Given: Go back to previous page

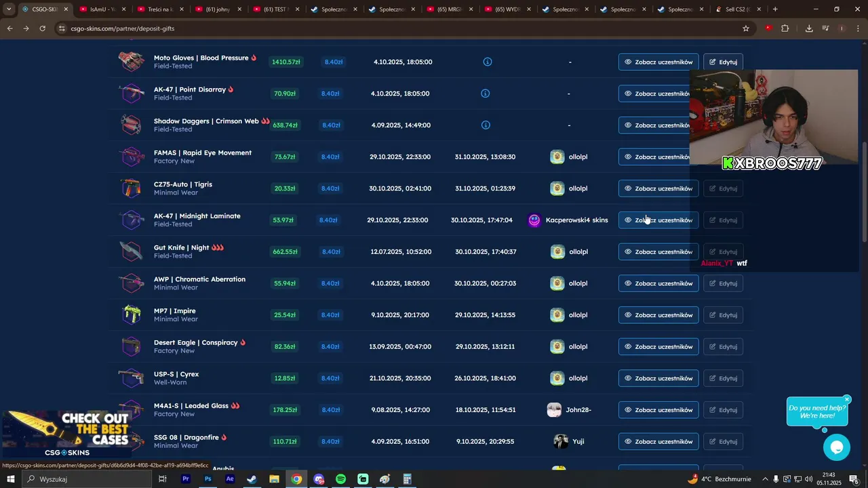Looking at the screenshot, I should [9, 28].
